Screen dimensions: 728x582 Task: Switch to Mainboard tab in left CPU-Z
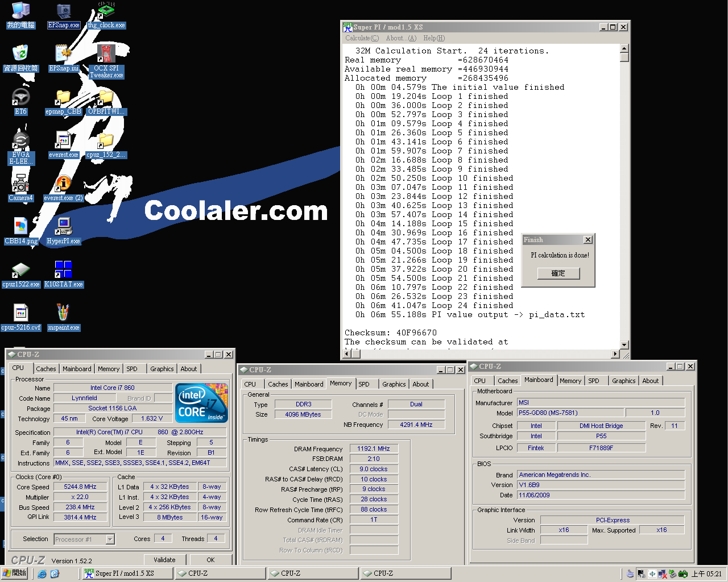[77, 369]
